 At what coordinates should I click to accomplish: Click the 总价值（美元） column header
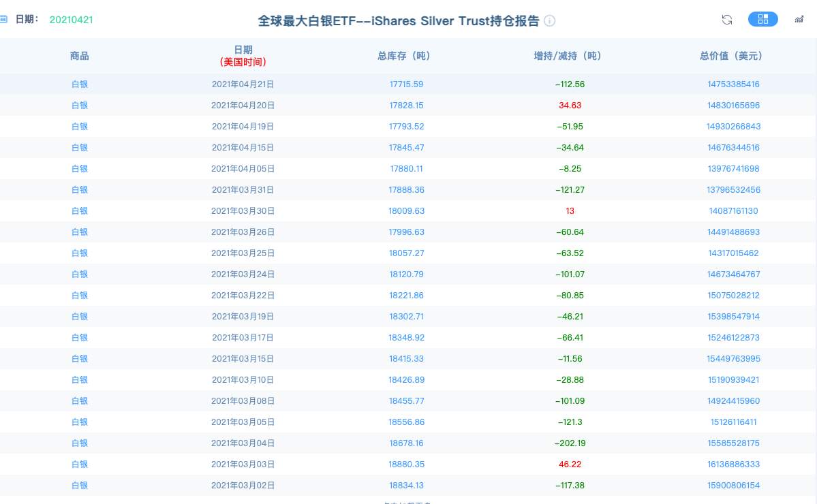coord(733,56)
